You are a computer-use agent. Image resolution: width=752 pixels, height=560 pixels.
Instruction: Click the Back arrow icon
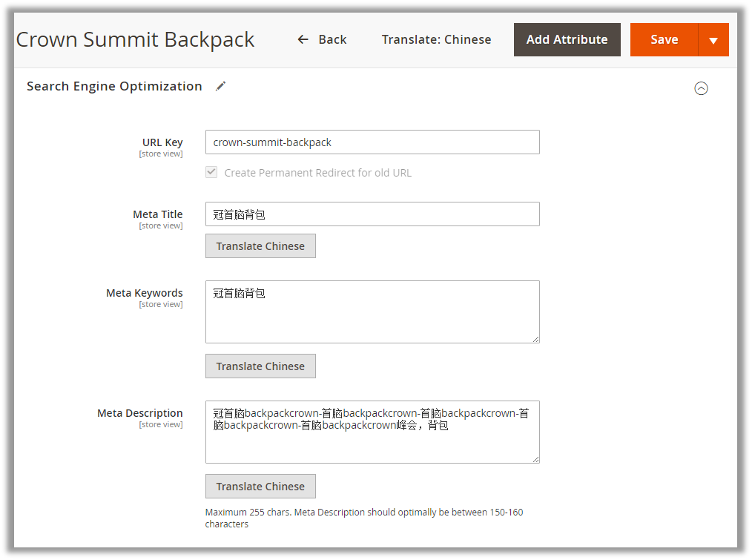point(303,39)
